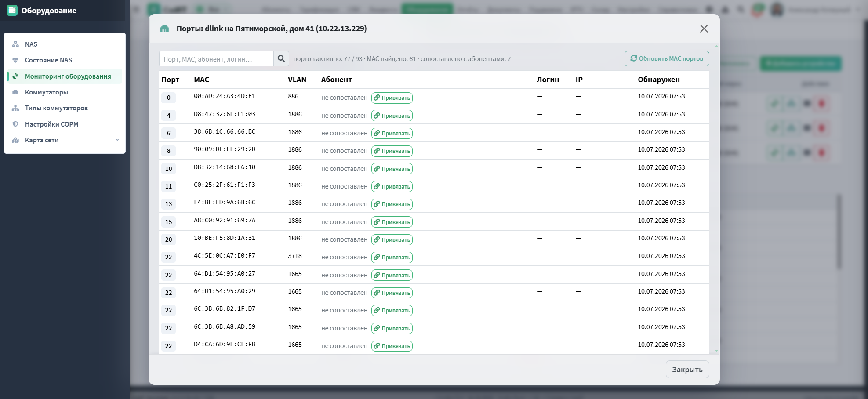868x399 pixels.
Task: Click the switch icon beside Коммутаторы
Action: pos(15,92)
